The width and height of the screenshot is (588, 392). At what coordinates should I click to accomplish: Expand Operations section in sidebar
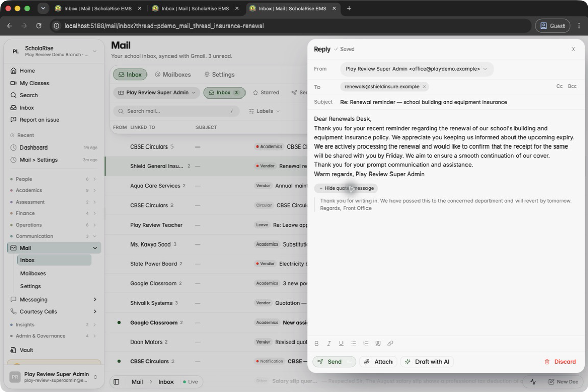point(54,225)
